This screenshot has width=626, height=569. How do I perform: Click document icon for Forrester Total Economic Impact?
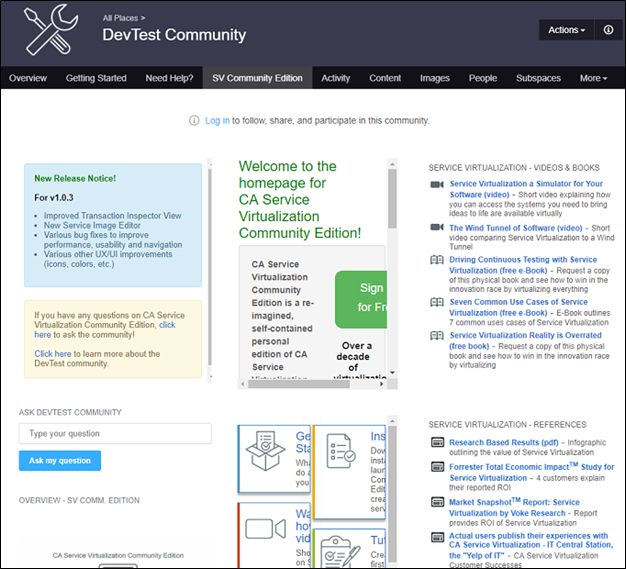click(438, 466)
